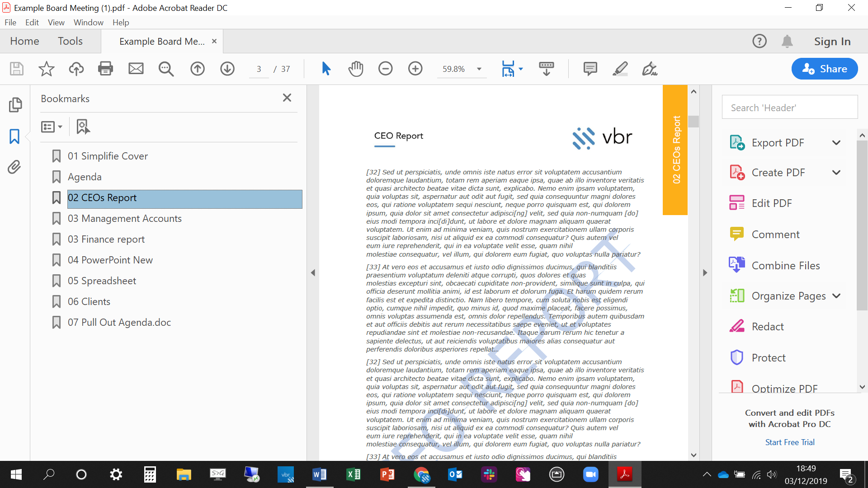Viewport: 868px width, 488px height.
Task: Switch to the Tools tab
Action: (x=70, y=41)
